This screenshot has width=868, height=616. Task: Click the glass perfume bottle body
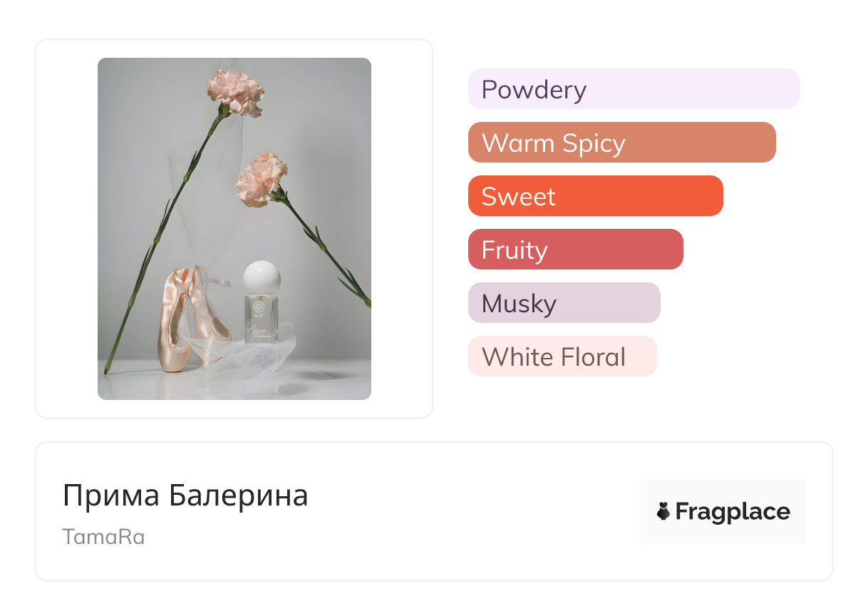click(261, 319)
